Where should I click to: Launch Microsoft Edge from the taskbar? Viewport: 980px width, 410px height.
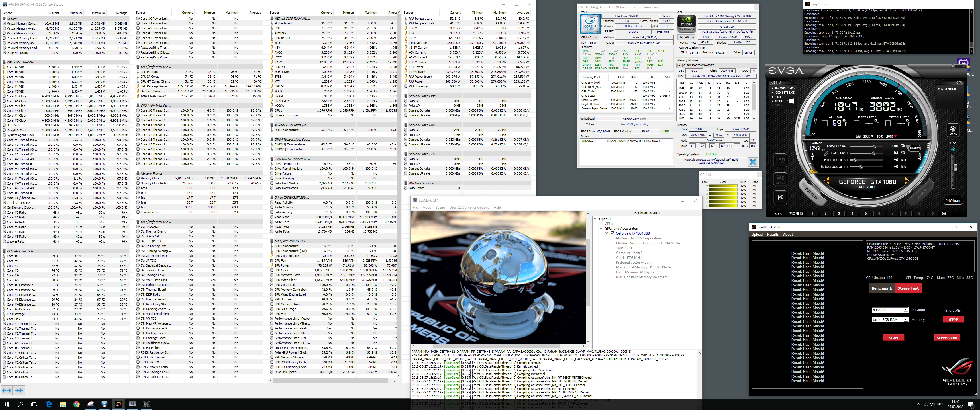(x=49, y=404)
